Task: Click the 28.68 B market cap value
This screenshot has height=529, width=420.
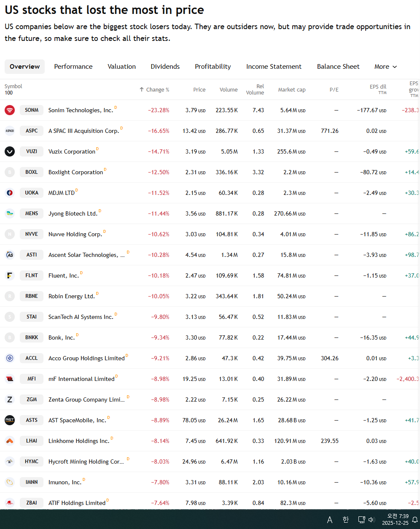Action: coord(292,420)
